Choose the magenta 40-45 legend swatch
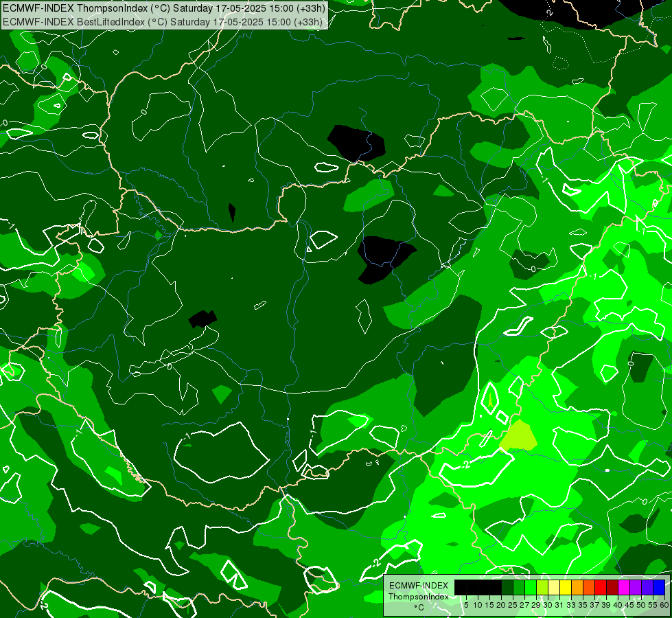The image size is (672, 618). coord(624,587)
